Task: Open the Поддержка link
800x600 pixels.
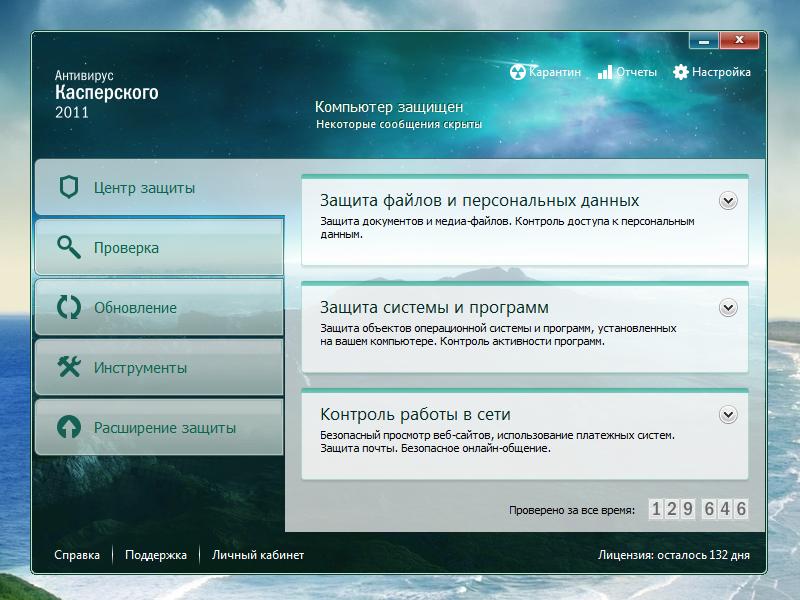Action: [x=156, y=555]
